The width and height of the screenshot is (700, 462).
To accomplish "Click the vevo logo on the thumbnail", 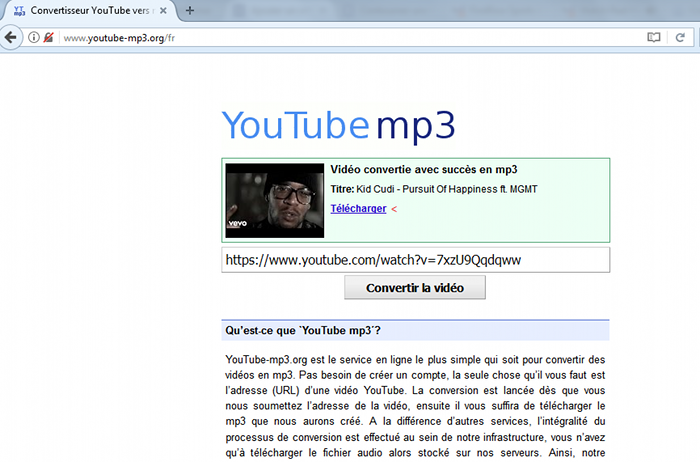I will click(x=238, y=223).
